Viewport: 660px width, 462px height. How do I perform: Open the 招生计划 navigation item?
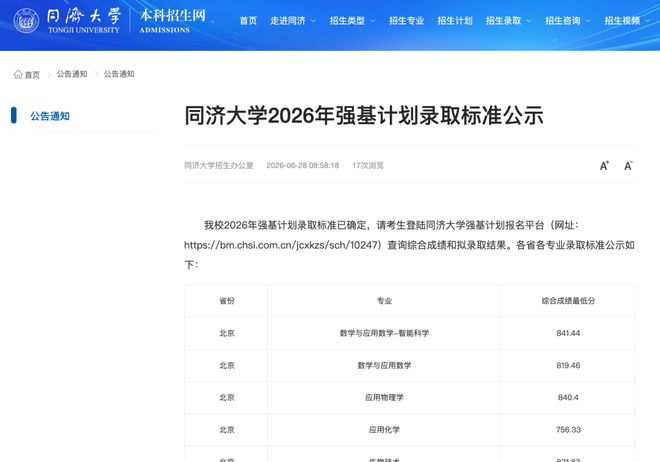click(455, 21)
